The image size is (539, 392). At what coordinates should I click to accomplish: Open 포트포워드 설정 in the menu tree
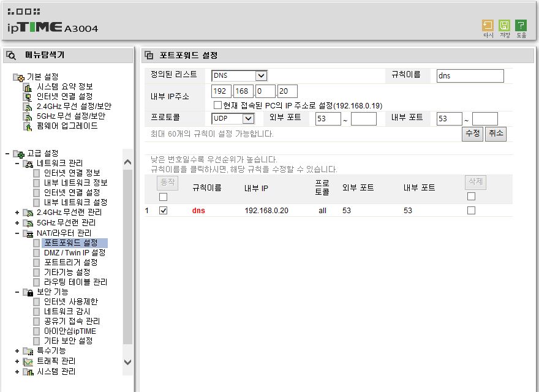coord(71,243)
